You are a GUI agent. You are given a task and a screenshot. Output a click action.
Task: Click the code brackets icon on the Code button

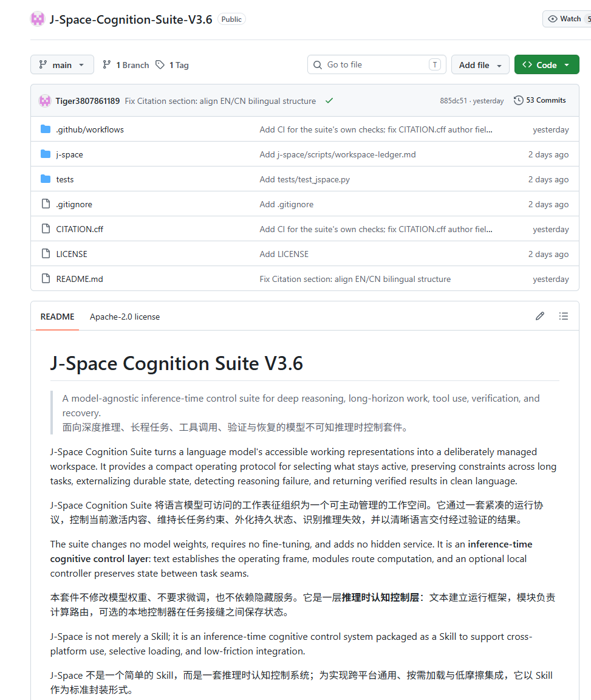527,65
